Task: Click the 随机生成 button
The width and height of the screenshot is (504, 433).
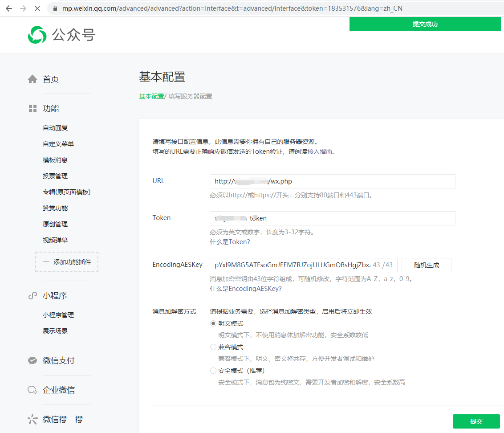Action: [426, 265]
